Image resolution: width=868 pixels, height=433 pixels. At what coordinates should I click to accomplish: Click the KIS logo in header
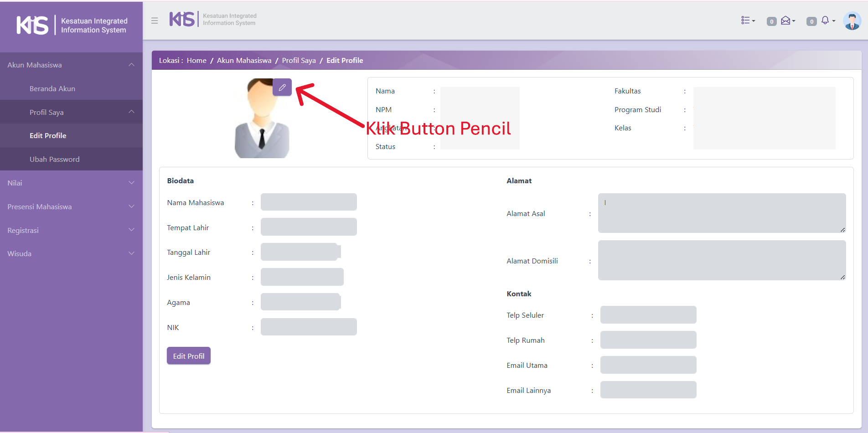(x=212, y=20)
